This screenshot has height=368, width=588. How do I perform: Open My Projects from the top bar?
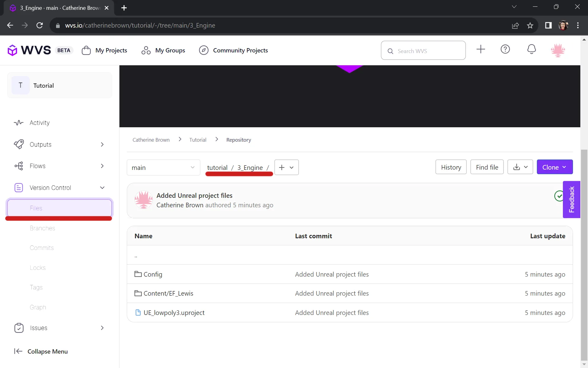[104, 50]
